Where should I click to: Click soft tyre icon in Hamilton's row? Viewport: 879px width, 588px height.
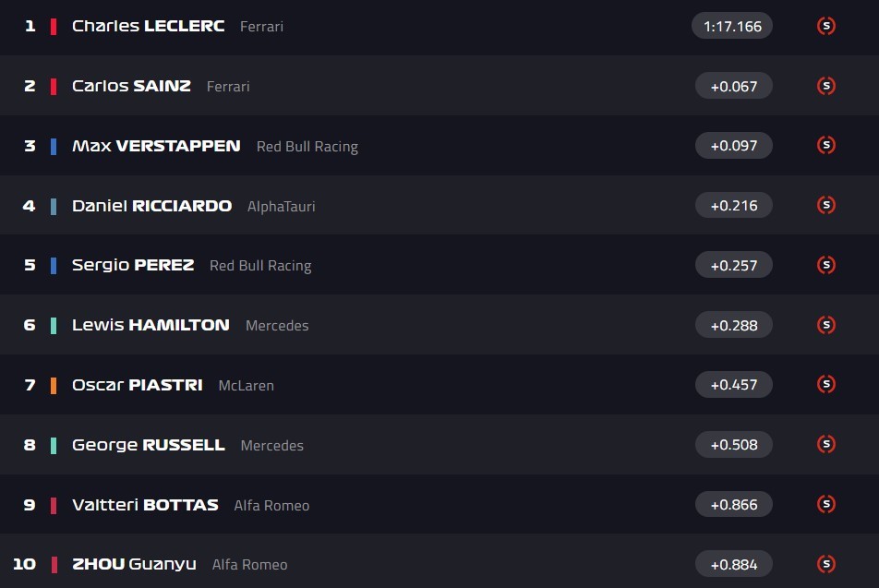[x=826, y=325]
